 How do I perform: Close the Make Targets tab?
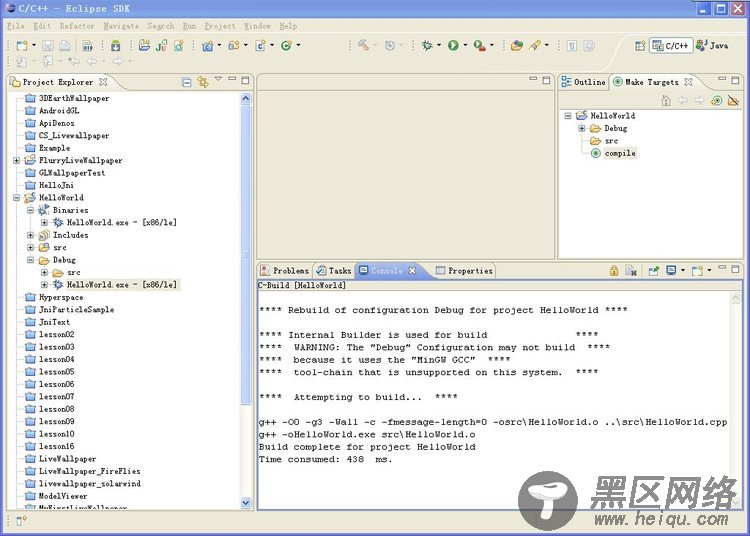coord(688,82)
